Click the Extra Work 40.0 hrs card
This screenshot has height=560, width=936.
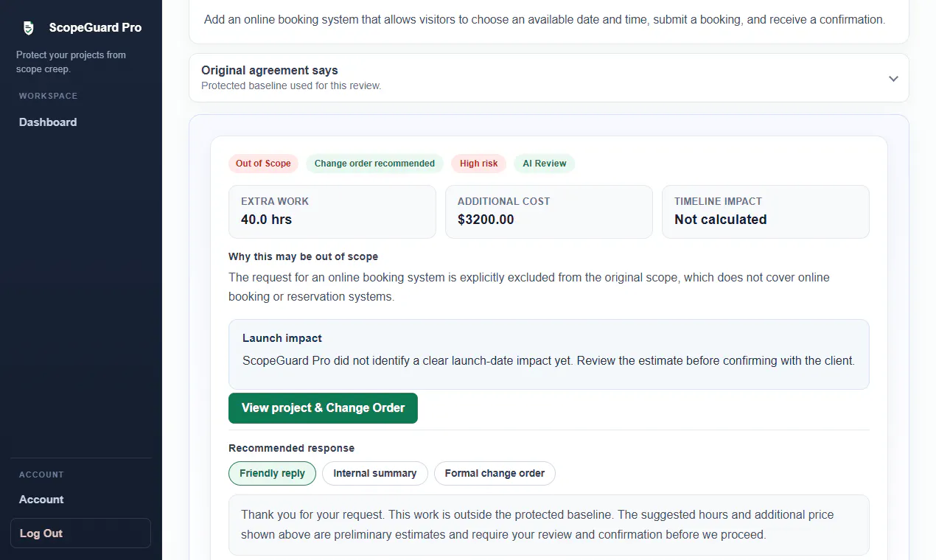(332, 211)
